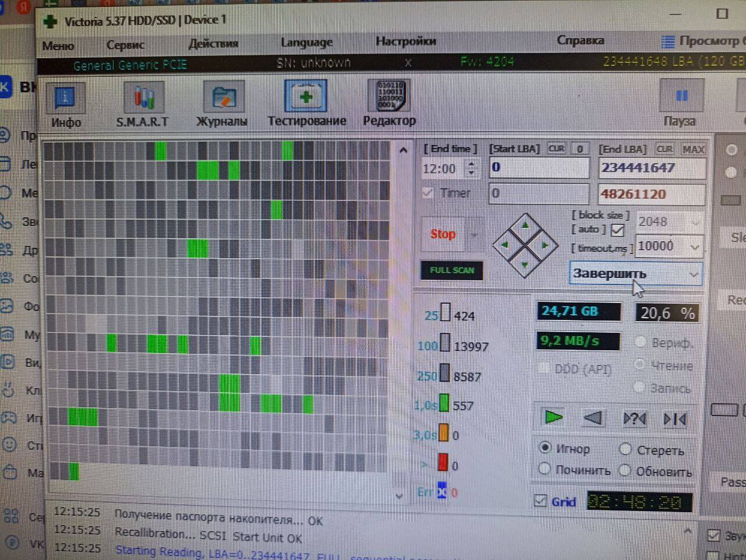Switch to the Тестирование panel

(306, 104)
